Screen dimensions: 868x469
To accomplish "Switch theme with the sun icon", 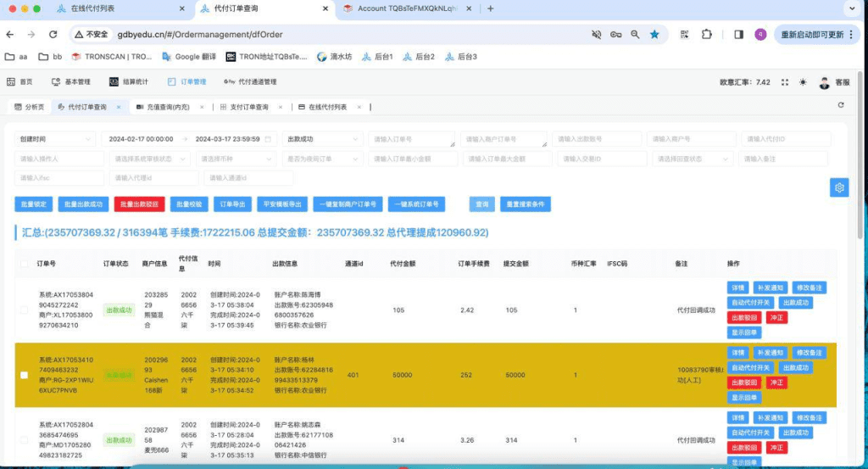I will coord(803,82).
